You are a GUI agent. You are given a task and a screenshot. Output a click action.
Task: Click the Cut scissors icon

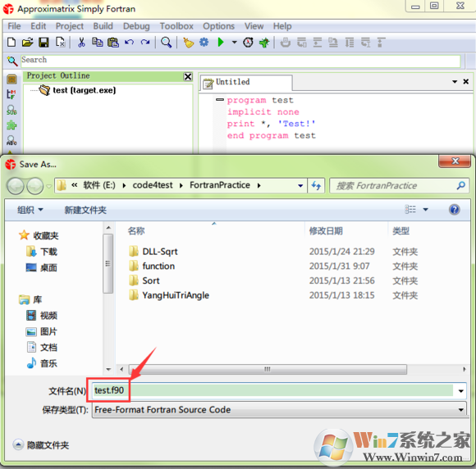point(81,43)
